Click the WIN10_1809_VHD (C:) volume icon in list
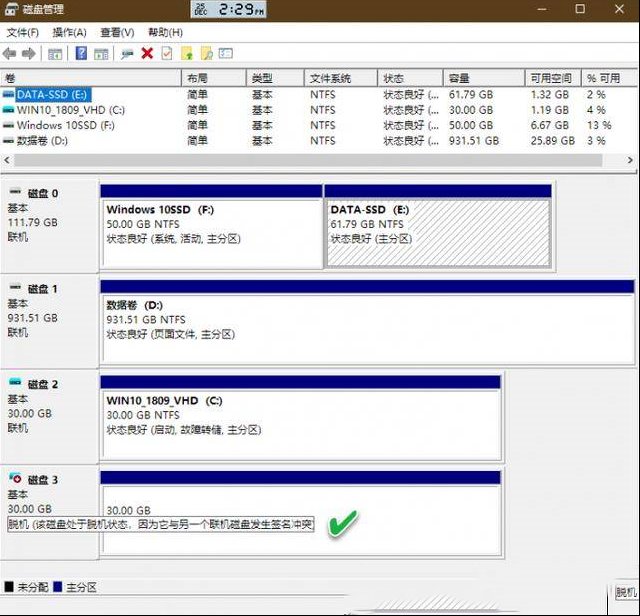This screenshot has width=640, height=616. (x=8, y=110)
